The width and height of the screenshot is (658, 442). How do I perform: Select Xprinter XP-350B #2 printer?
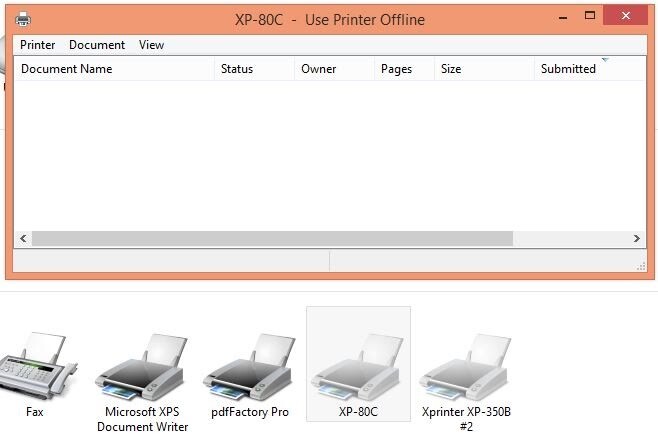pyautogui.click(x=466, y=382)
